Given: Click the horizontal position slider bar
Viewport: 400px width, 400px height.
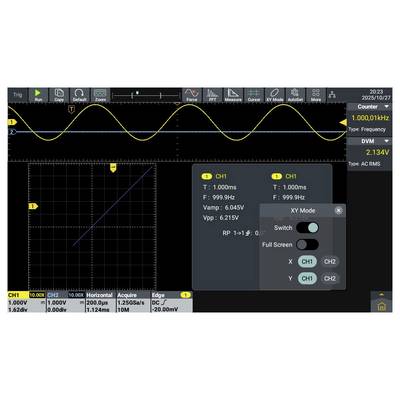Looking at the screenshot, I should (x=146, y=96).
